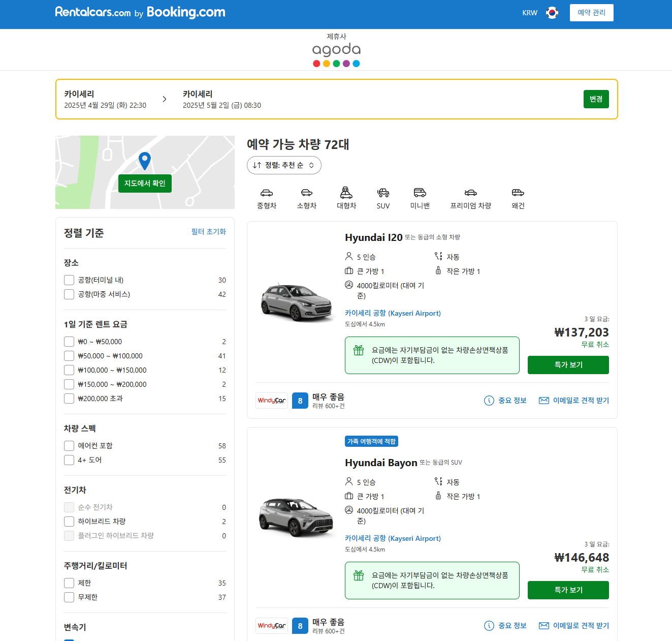
Task: Click 특가 보기 for Hyundai Bayon
Action: 568,590
